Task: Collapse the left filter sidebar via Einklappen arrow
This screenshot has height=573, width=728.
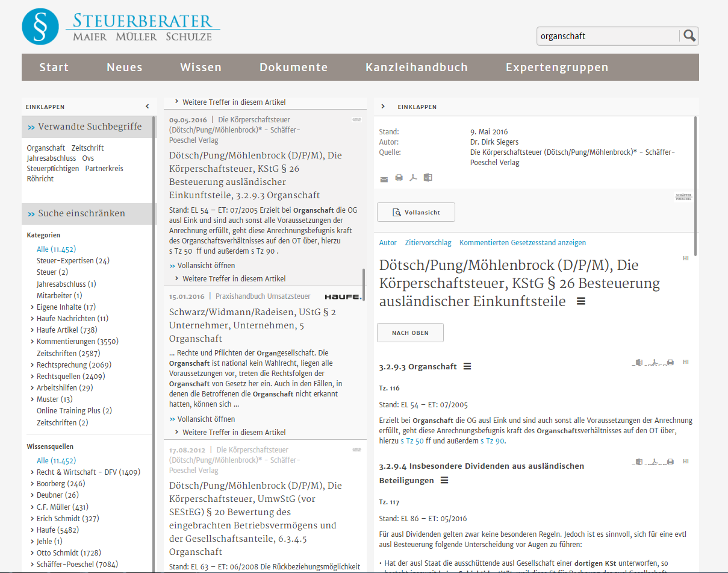Action: click(x=147, y=107)
